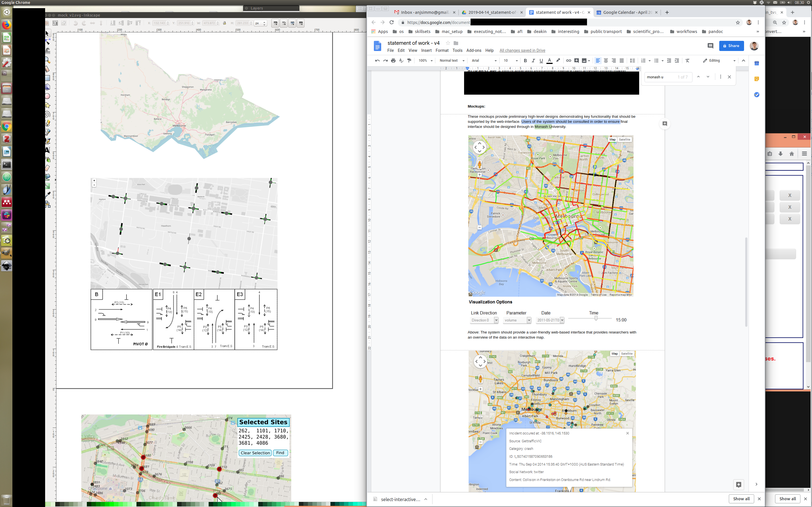Select the Zoom tool in Inkscape toolbox

click(x=48, y=60)
